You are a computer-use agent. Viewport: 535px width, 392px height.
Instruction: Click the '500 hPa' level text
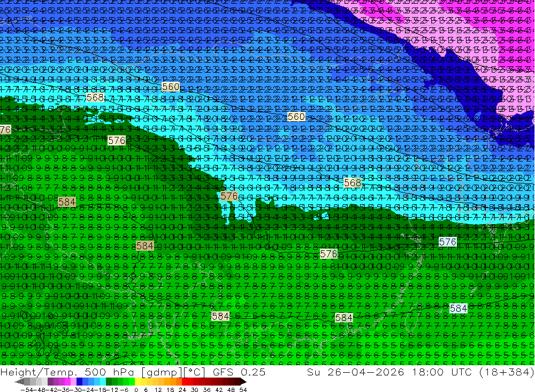pyautogui.click(x=108, y=372)
